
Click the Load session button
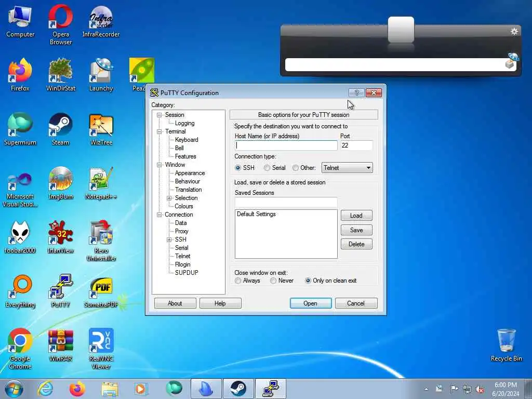pos(356,216)
